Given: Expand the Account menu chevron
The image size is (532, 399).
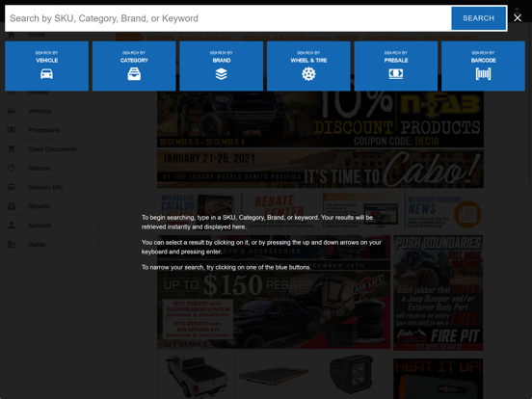Looking at the screenshot, I should pyautogui.click(x=98, y=225).
